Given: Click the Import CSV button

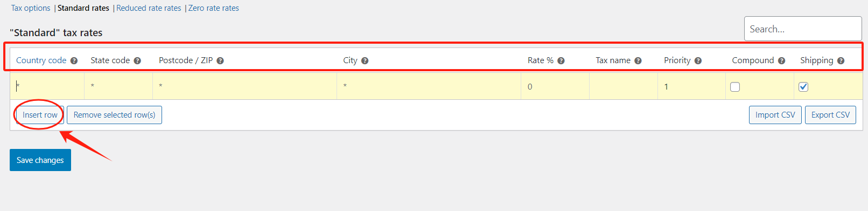Looking at the screenshot, I should [x=775, y=115].
